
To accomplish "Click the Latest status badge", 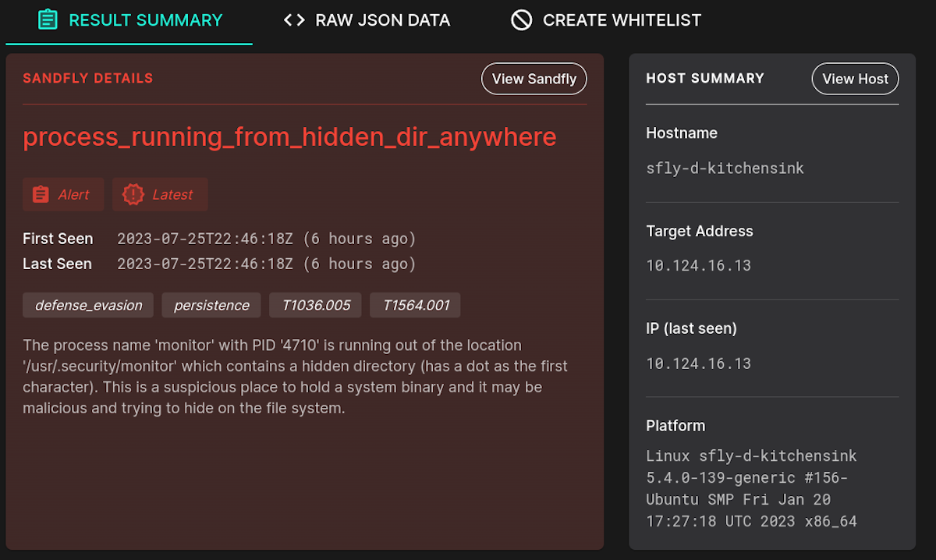I will pos(160,193).
